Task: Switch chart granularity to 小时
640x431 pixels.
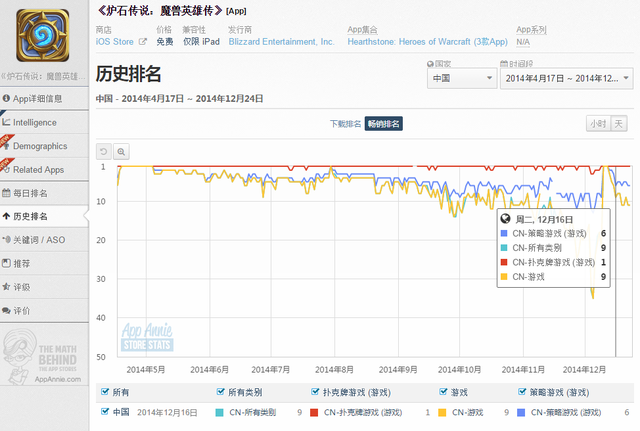Action: 598,124
